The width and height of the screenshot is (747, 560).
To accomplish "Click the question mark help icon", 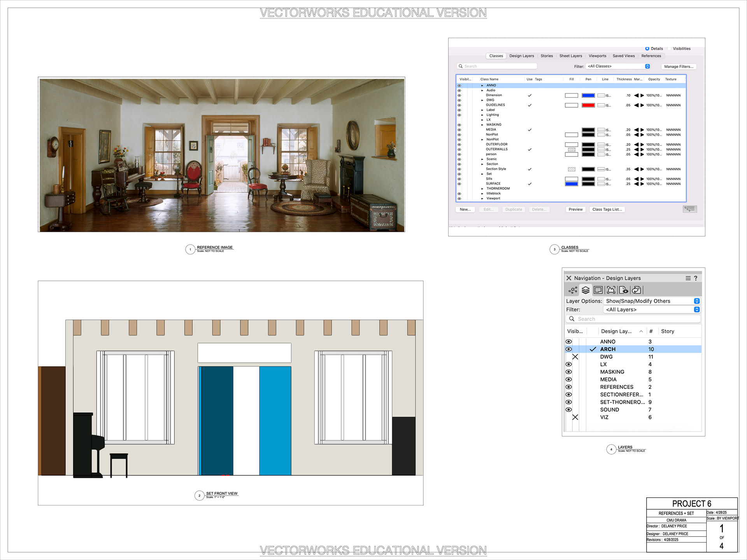I will tap(696, 278).
